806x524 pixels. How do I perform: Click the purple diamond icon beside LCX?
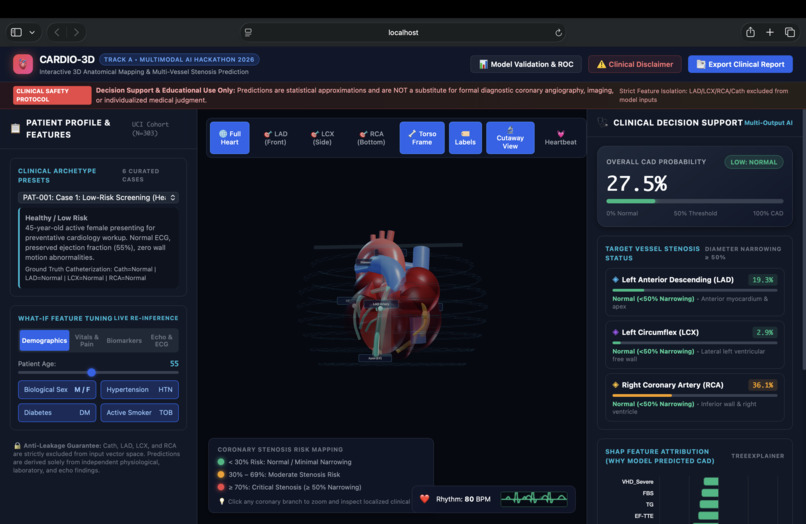click(x=615, y=332)
